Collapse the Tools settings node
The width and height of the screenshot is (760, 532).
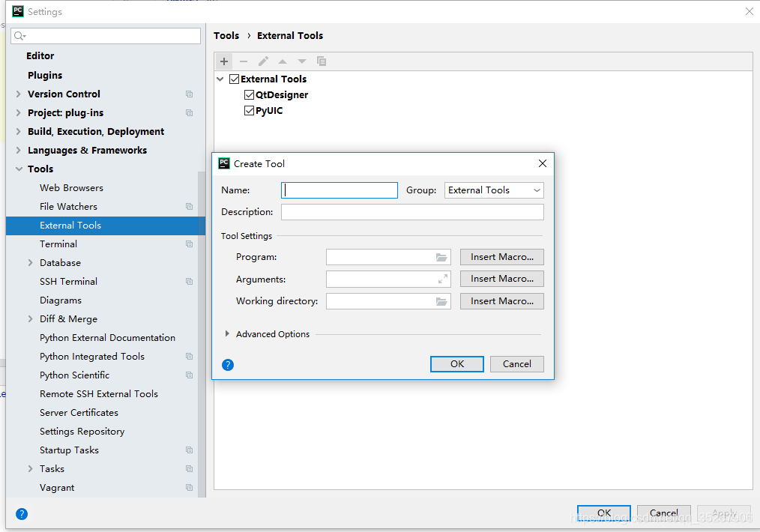pyautogui.click(x=19, y=169)
